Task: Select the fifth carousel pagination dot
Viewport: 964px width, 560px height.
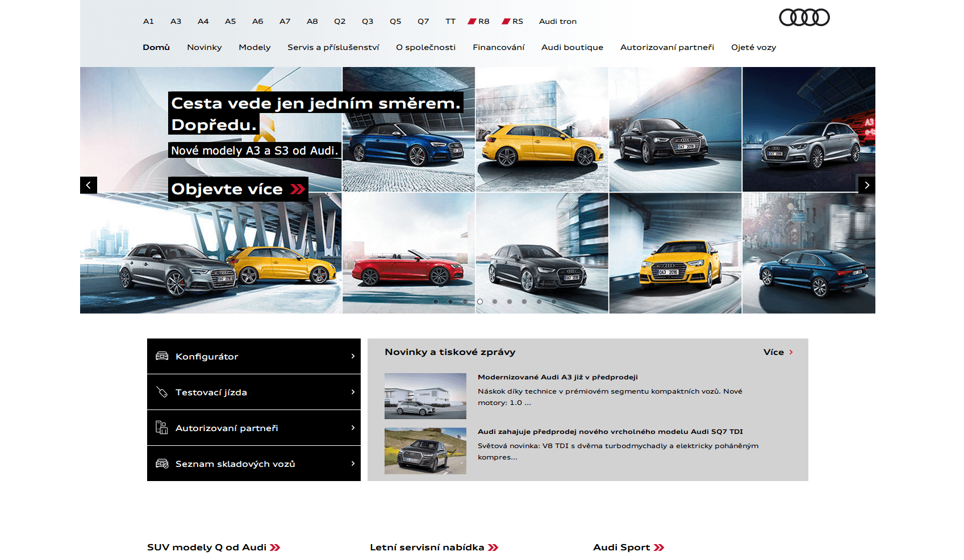Action: 495,302
